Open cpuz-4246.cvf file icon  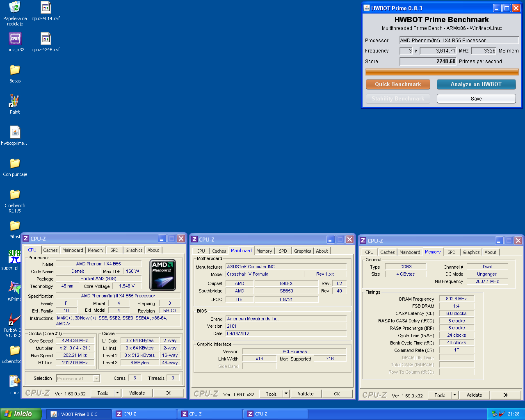(x=46, y=39)
